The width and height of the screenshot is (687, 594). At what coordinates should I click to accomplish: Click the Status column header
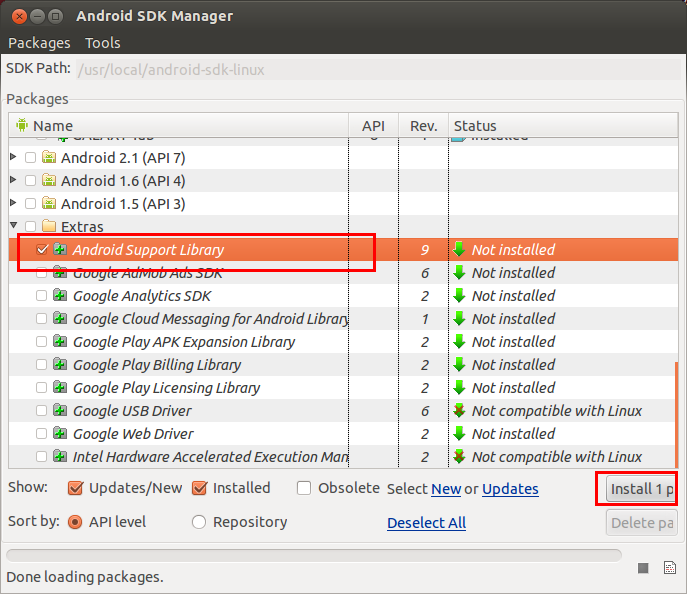click(563, 125)
